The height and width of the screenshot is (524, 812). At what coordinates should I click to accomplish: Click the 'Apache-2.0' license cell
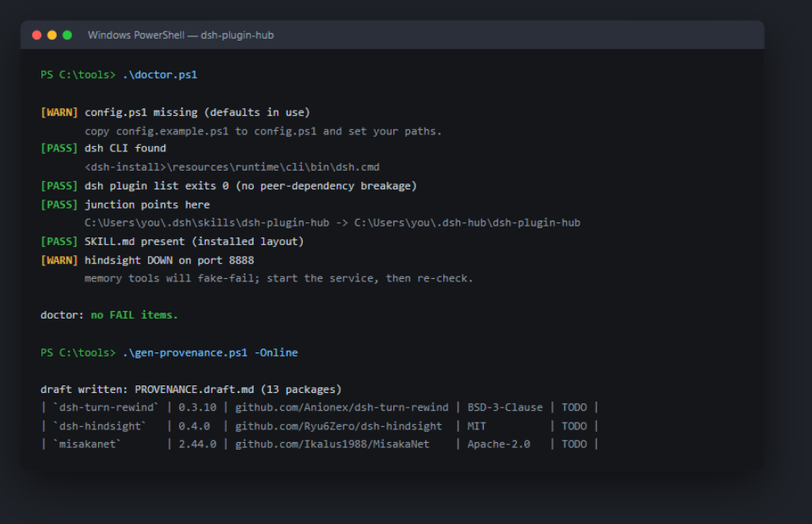[499, 445]
